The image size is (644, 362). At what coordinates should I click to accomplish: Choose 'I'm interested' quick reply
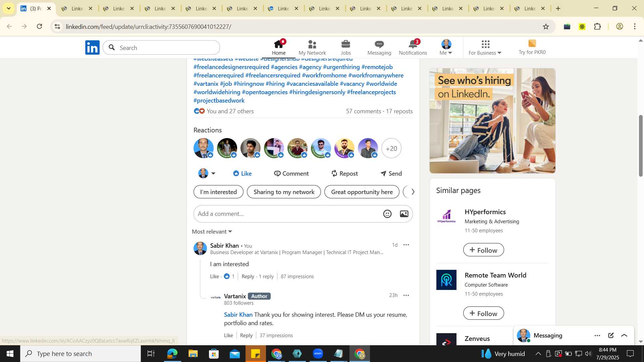point(218,192)
